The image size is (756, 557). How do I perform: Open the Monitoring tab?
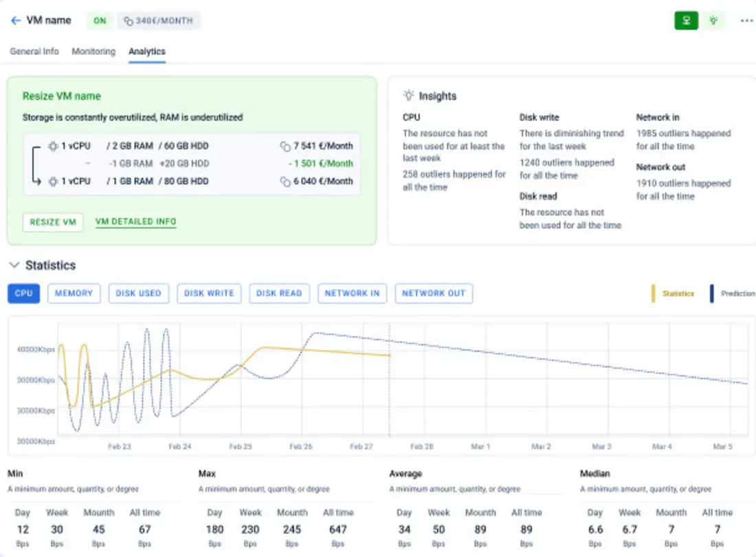click(x=93, y=52)
